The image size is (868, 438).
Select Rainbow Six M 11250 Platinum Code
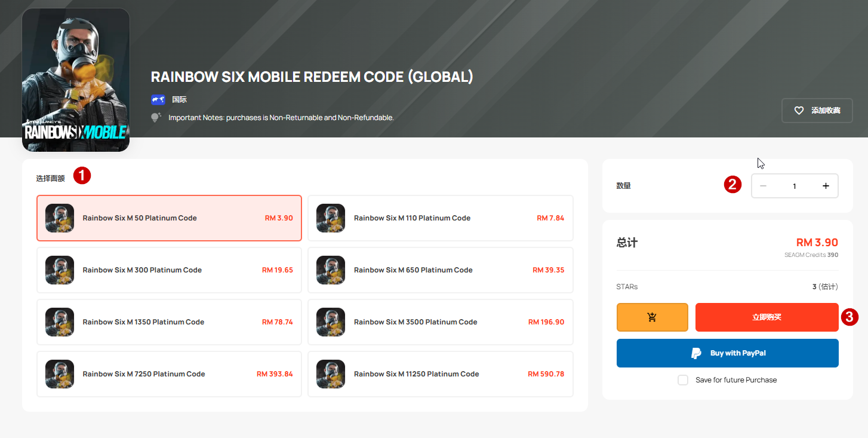[x=440, y=374]
